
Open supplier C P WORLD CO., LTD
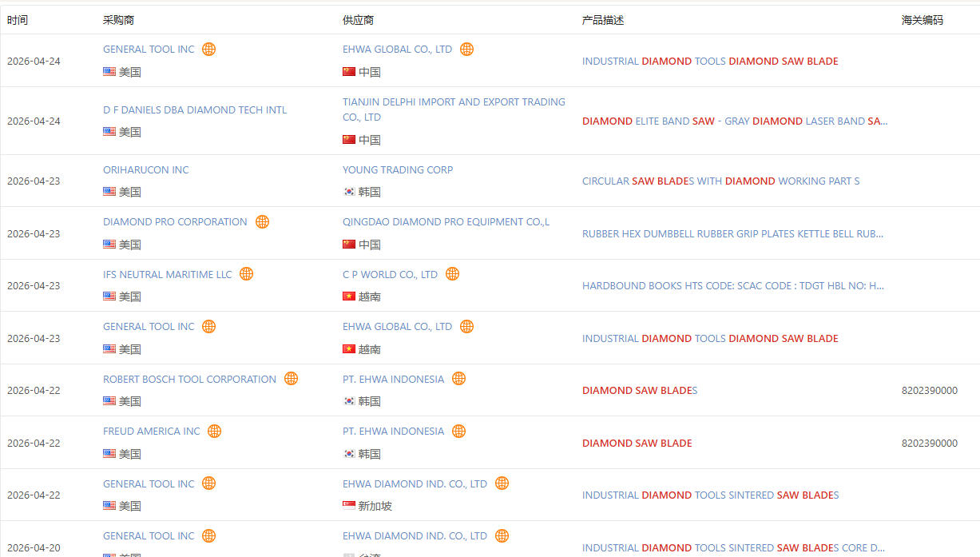(x=390, y=275)
